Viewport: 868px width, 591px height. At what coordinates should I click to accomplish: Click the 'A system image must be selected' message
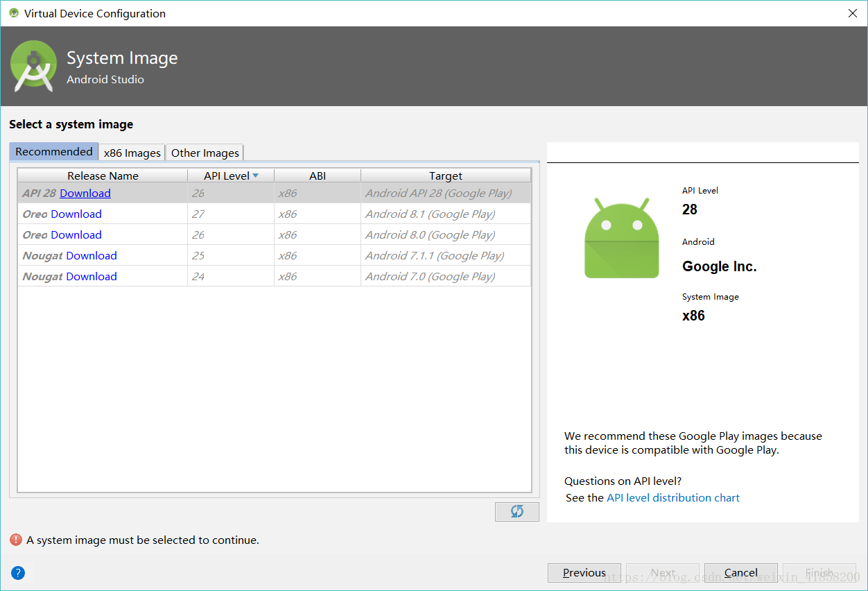143,540
